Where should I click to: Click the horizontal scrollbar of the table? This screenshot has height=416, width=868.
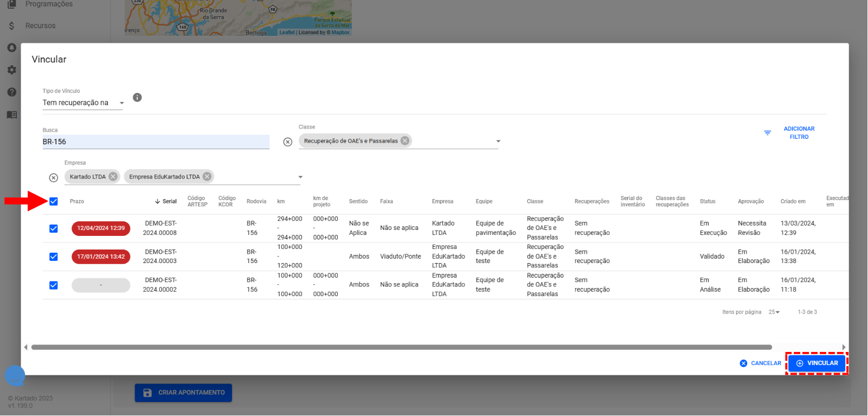401,348
